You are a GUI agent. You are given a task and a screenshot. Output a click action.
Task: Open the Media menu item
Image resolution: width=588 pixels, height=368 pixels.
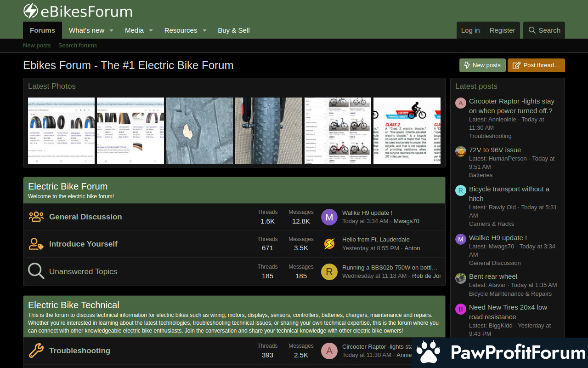pyautogui.click(x=134, y=30)
